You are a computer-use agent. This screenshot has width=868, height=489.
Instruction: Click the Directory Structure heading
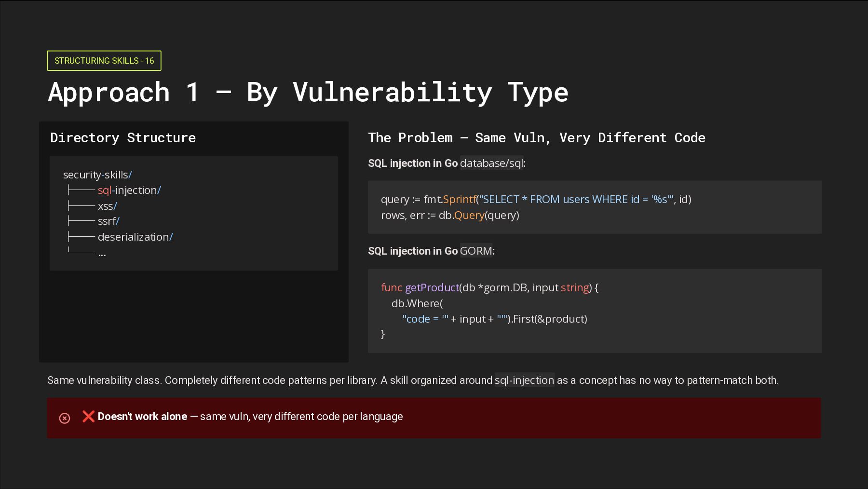[x=123, y=138]
